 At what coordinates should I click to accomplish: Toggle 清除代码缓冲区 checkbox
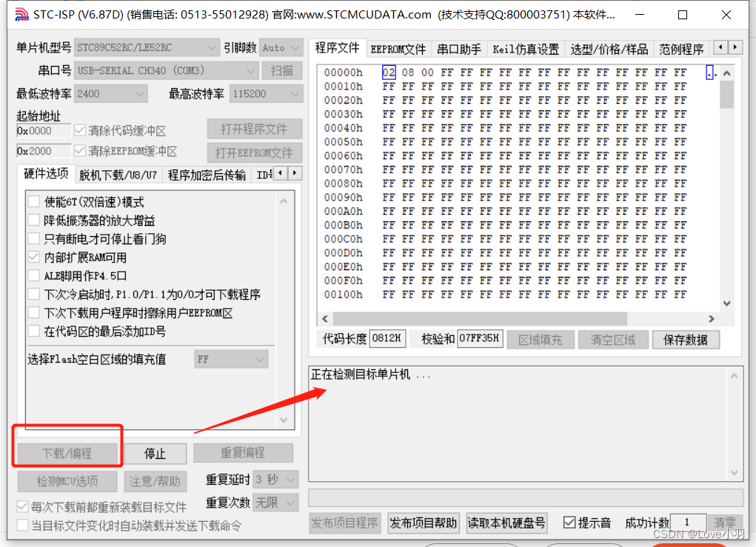coord(80,130)
